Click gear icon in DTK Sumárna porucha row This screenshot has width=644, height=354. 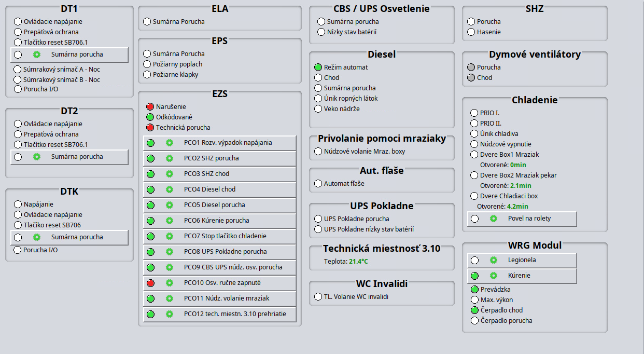[37, 237]
